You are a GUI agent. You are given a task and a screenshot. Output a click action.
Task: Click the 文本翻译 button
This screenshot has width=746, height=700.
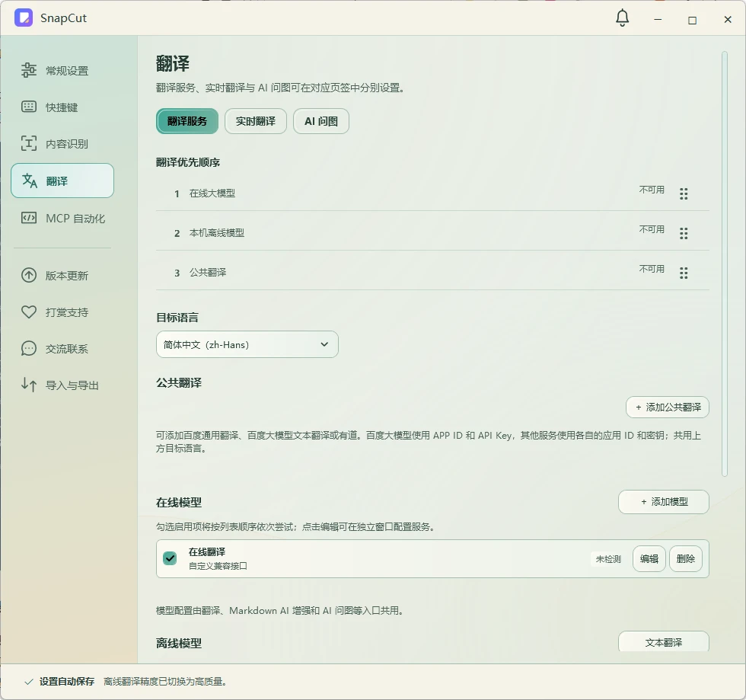click(664, 642)
